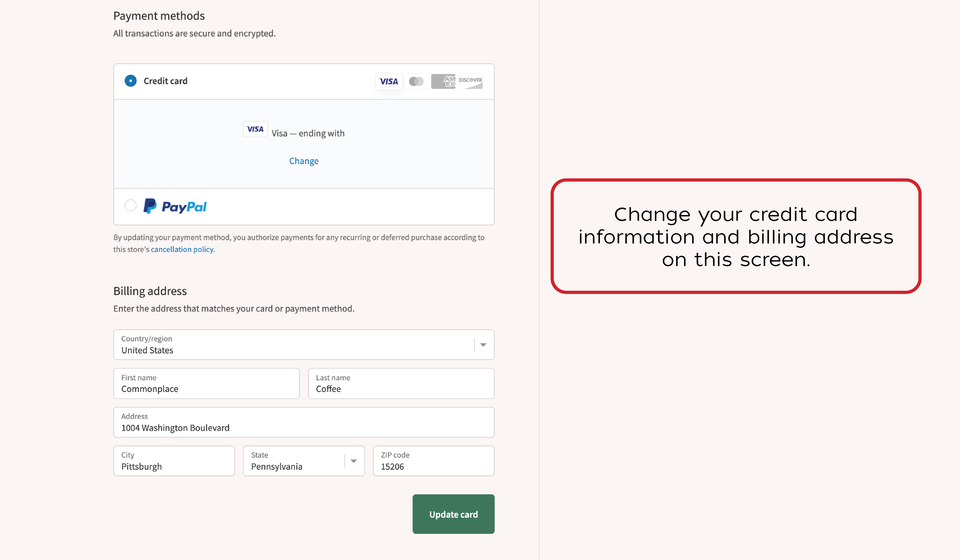Click the Visa logo in card brands row
The width and height of the screenshot is (960, 560).
click(x=389, y=81)
